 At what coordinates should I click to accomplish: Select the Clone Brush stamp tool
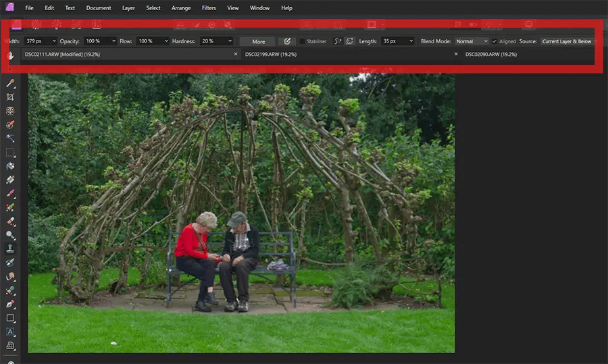[x=10, y=249]
